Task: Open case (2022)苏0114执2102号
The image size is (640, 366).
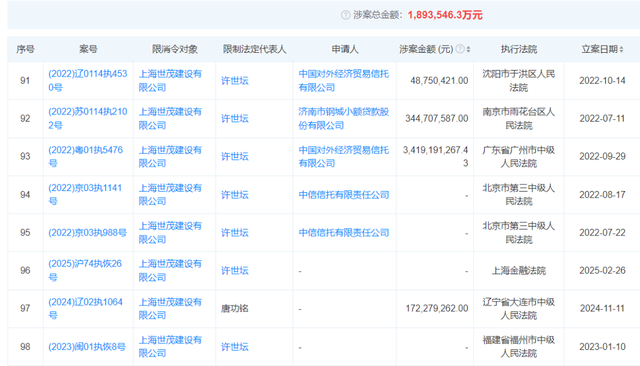Action: (88, 118)
